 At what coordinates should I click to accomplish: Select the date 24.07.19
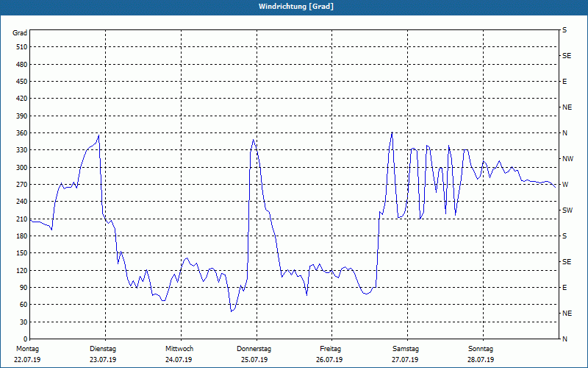coord(179,360)
